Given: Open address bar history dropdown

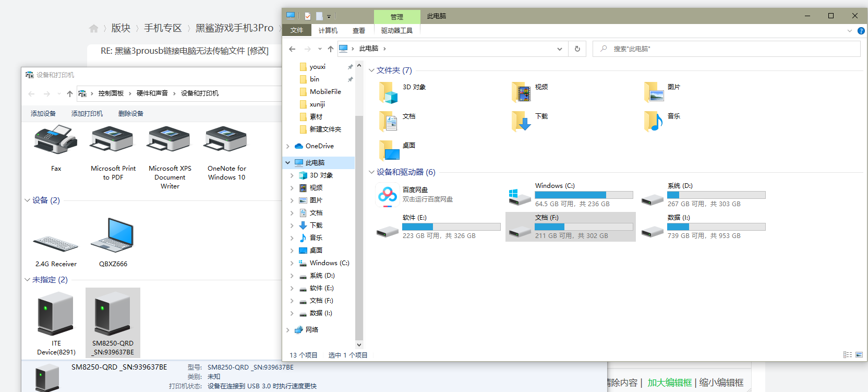Looking at the screenshot, I should click(560, 49).
